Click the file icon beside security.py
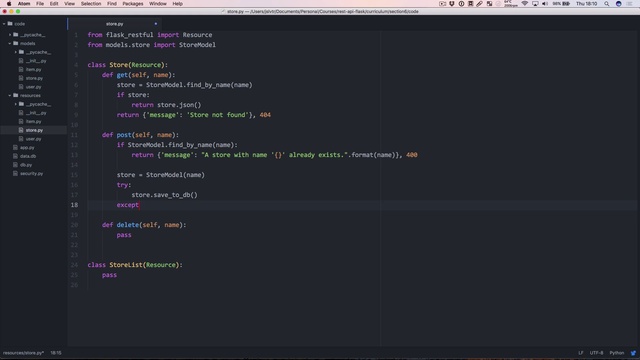Image resolution: width=640 pixels, height=360 pixels. click(15, 173)
